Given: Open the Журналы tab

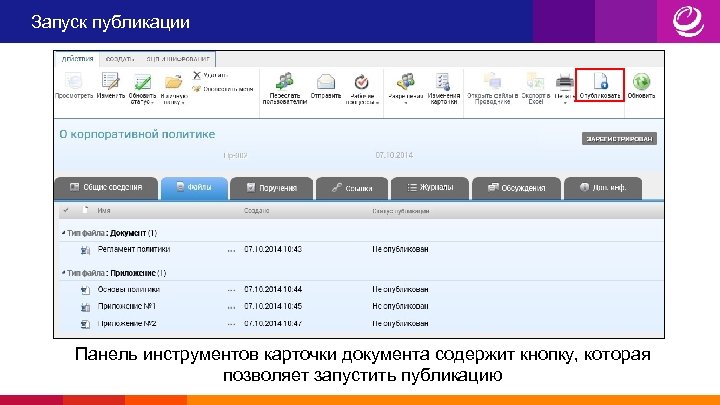Looking at the screenshot, I should pos(430,187).
